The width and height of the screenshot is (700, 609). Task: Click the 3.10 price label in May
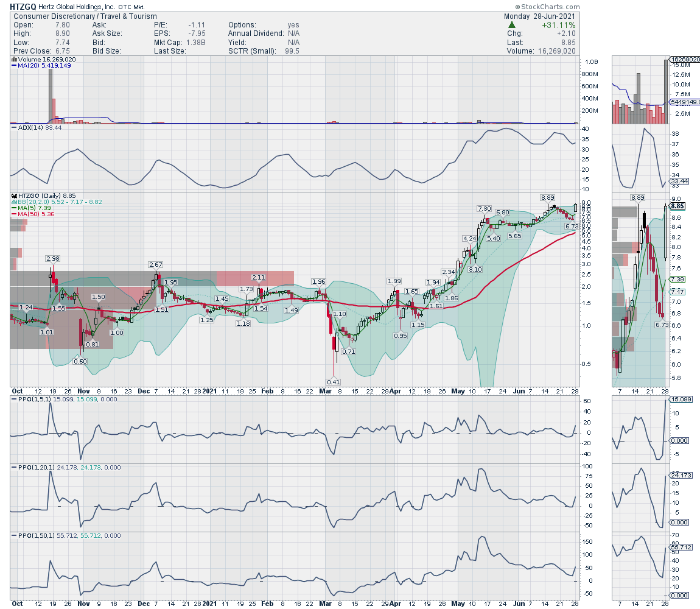coord(475,269)
